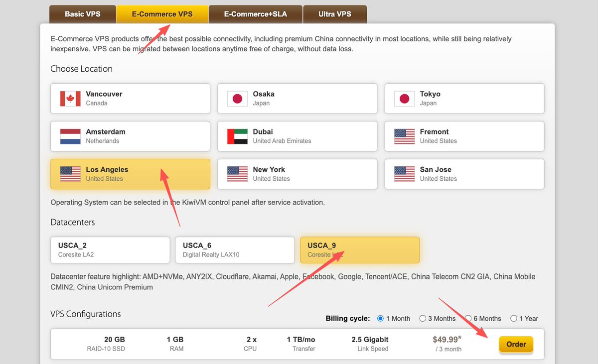This screenshot has width=598, height=364.
Task: Click the 2.5 Gigabit link speed value
Action: click(370, 340)
